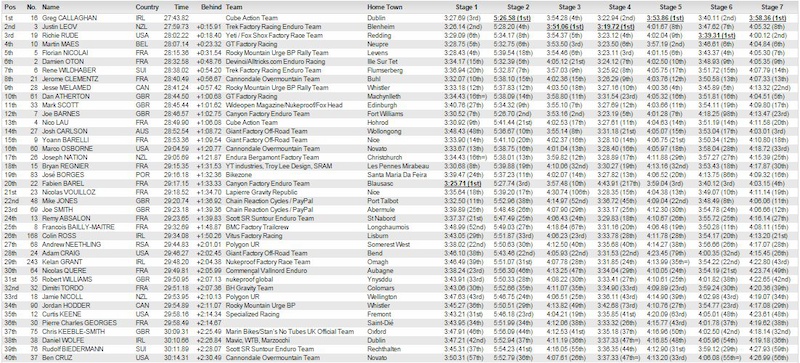Click the Stage 4 column header
This screenshot has width=800, height=363.
click(619, 7)
